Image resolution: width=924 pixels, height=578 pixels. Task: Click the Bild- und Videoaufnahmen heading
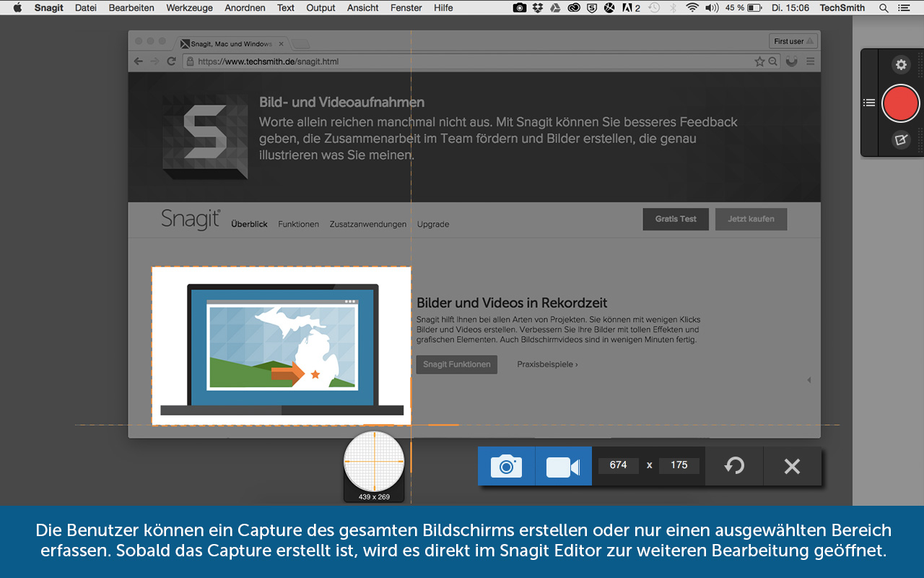[x=342, y=103]
